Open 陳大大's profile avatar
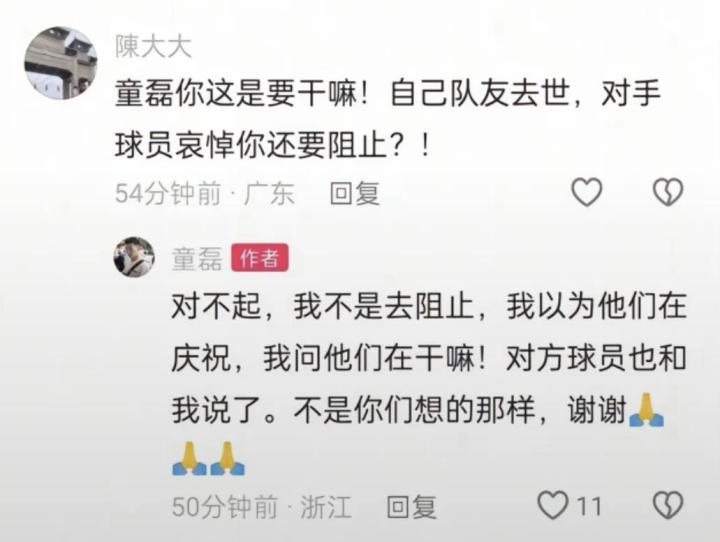Viewport: 720px width, 542px height. pos(61,62)
